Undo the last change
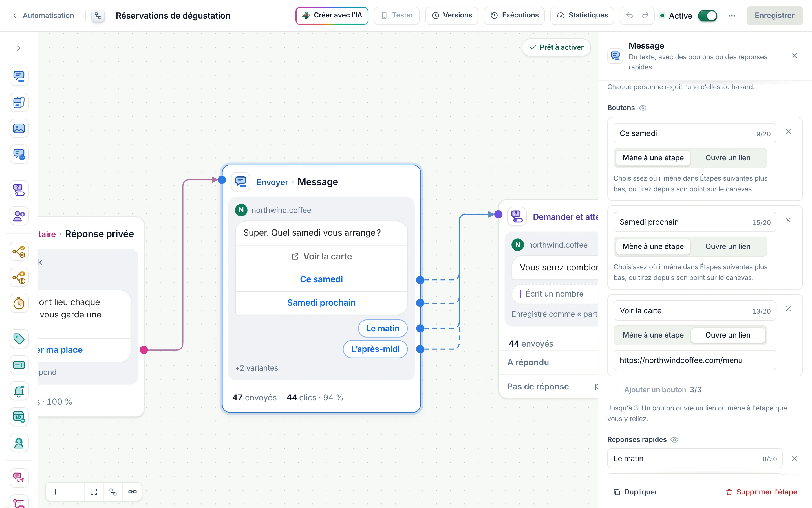This screenshot has width=812, height=508. pyautogui.click(x=630, y=16)
